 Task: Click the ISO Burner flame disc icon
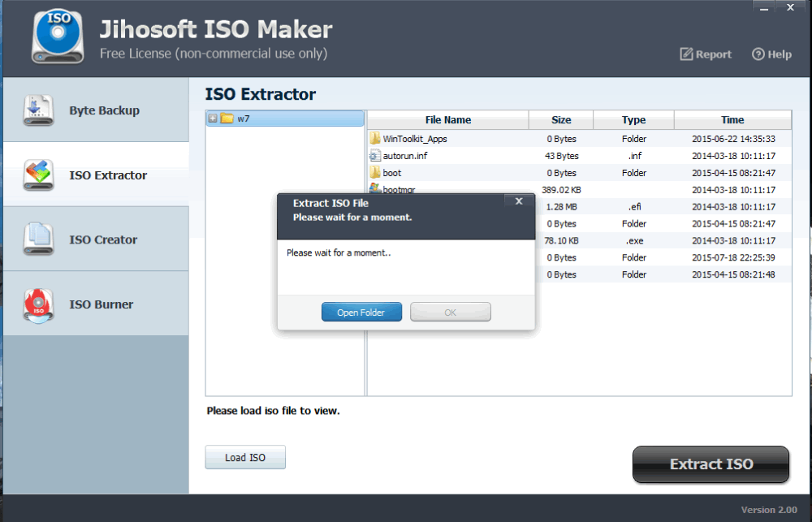pos(38,305)
